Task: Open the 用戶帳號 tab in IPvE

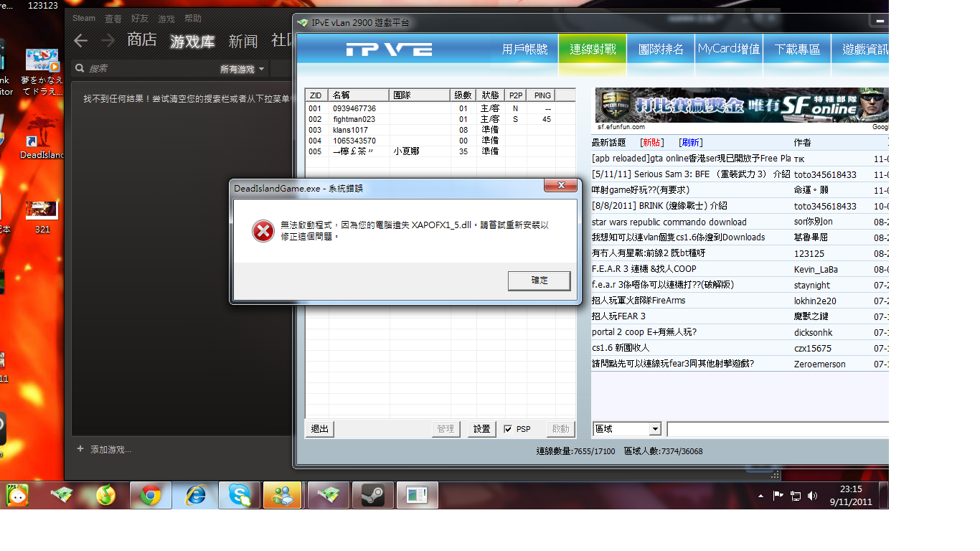Action: tap(524, 50)
